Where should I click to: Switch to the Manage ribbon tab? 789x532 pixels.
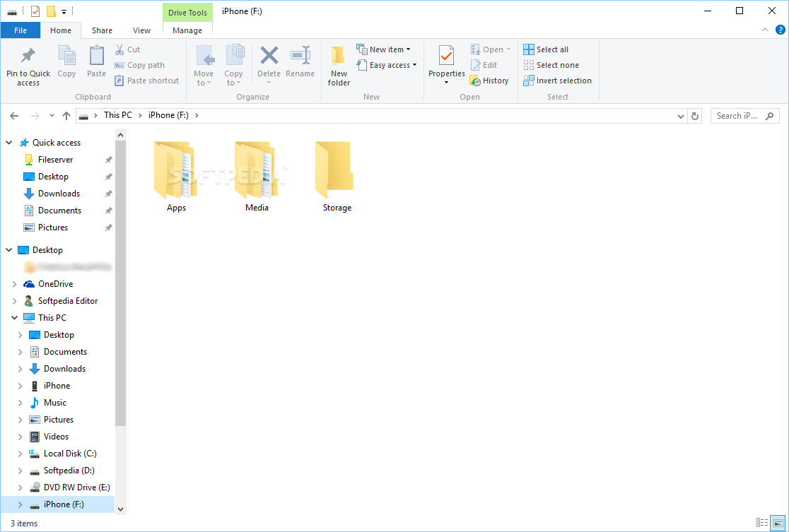[x=187, y=30]
